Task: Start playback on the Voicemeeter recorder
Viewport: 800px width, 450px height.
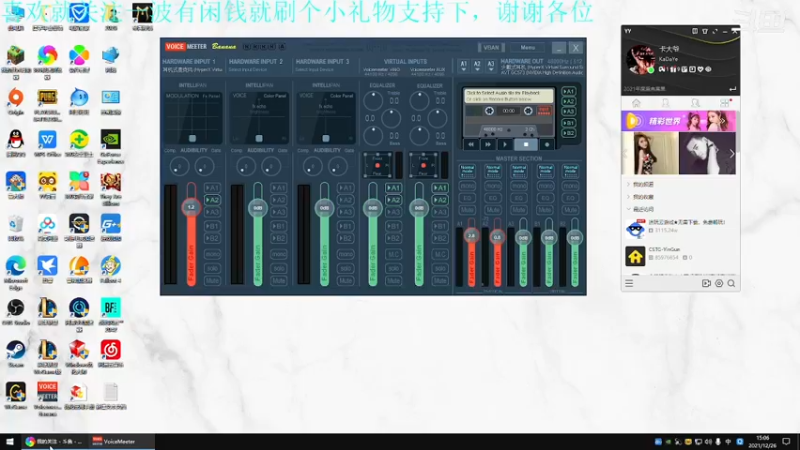Action: click(x=505, y=144)
